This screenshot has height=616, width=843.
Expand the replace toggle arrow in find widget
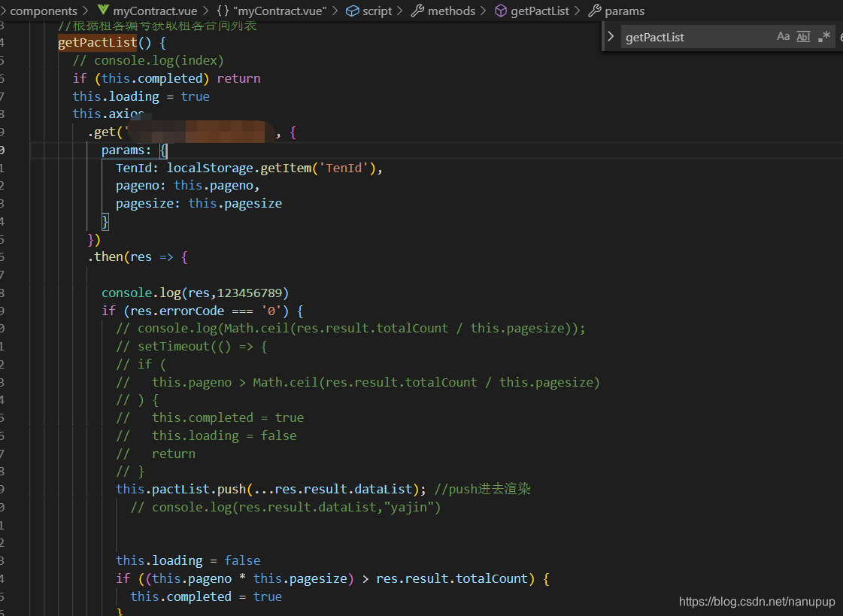pos(611,37)
